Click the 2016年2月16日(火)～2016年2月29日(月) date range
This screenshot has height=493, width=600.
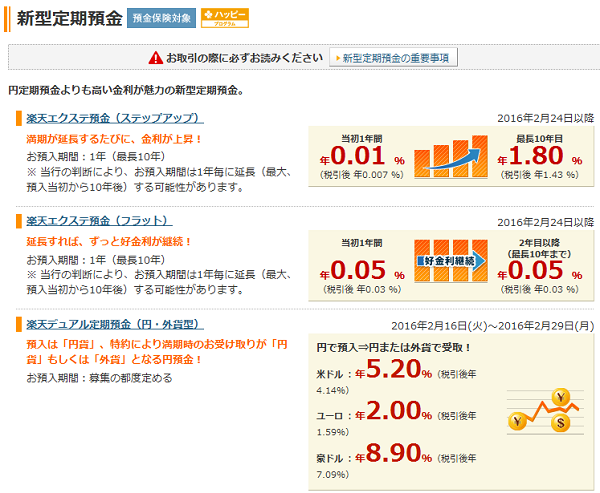[492, 326]
